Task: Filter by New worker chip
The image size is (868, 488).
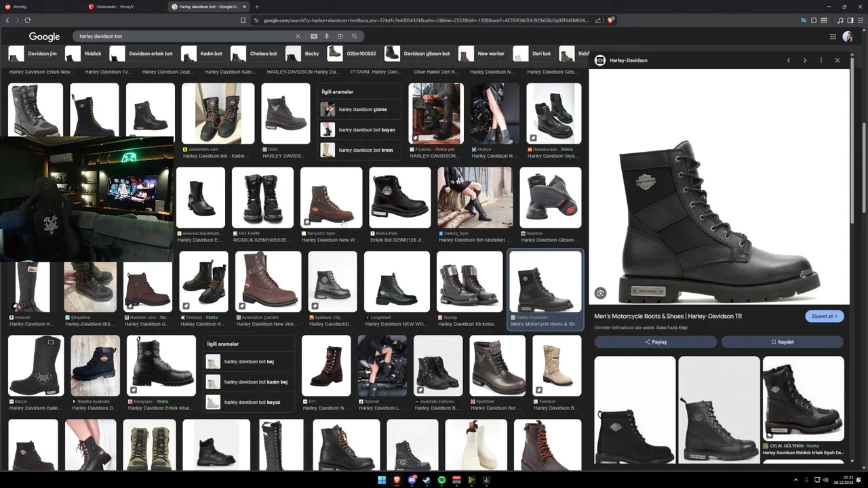Action: click(x=483, y=54)
